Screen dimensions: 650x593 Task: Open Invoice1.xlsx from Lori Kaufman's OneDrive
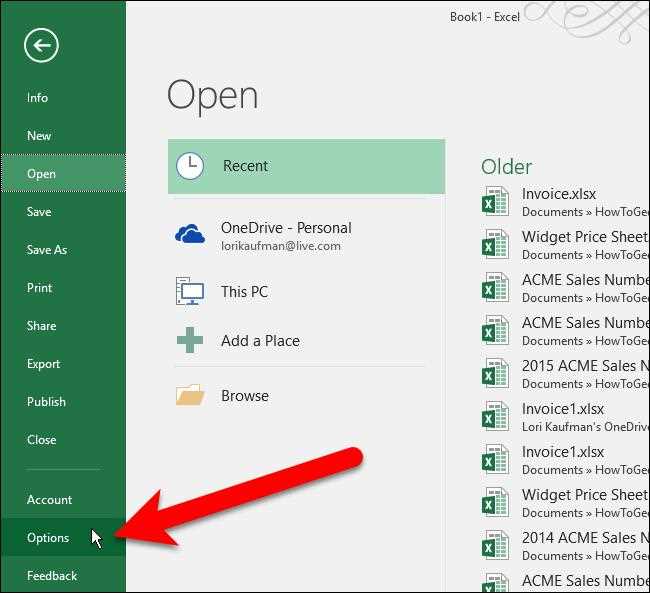click(565, 417)
